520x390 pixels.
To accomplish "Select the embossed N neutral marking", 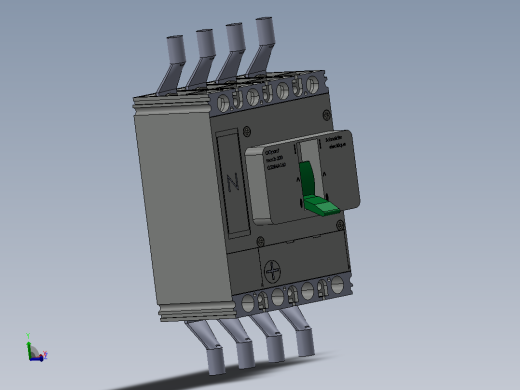I will [x=233, y=183].
